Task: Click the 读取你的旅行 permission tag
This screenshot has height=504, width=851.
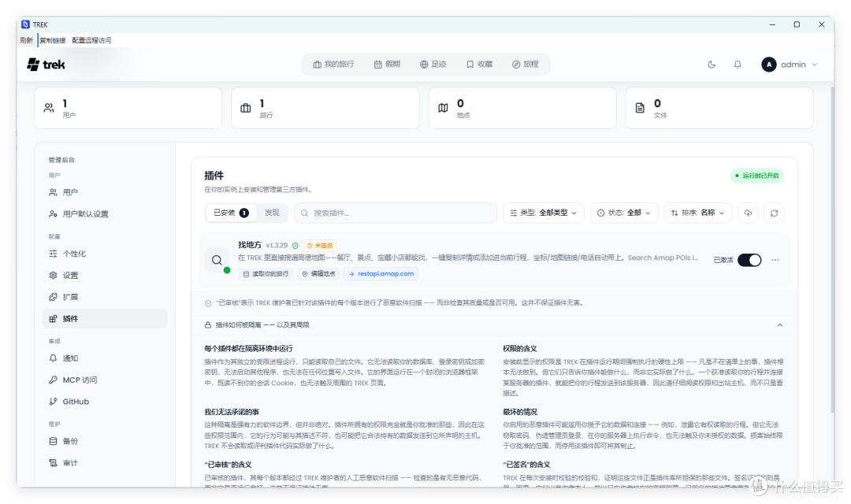Action: pos(266,274)
